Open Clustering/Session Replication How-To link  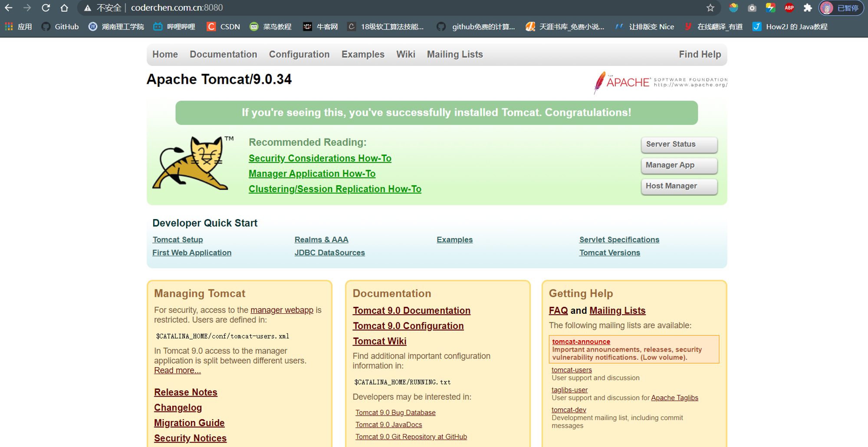pyautogui.click(x=335, y=189)
